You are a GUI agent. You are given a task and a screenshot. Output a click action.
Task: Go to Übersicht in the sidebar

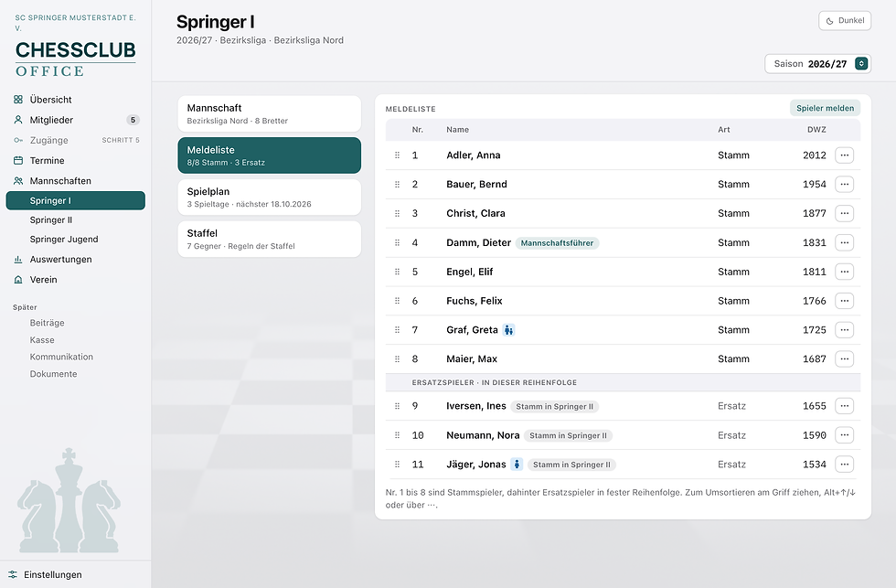coord(75,100)
